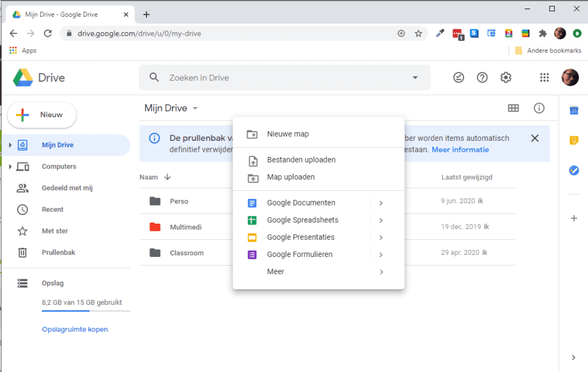Expand Google Presentaties submenu arrow
Screen dimensions: 588x372
[x=381, y=237]
